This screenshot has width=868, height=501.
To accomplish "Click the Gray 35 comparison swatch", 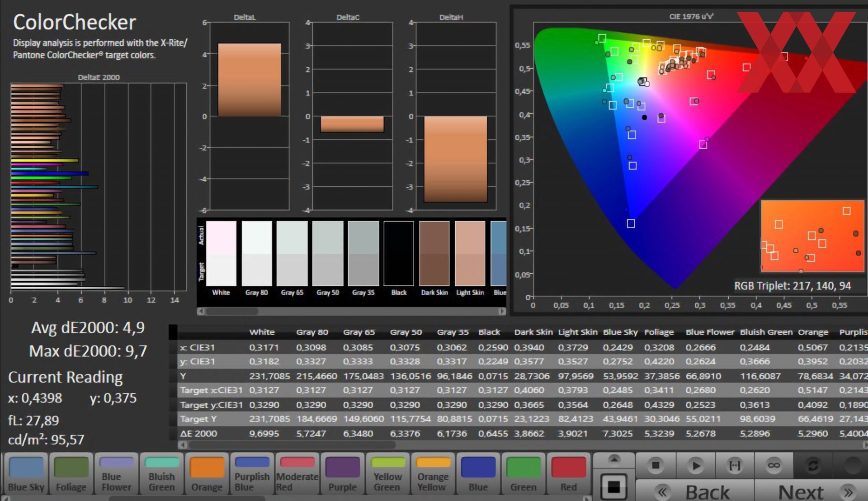I will (x=363, y=253).
